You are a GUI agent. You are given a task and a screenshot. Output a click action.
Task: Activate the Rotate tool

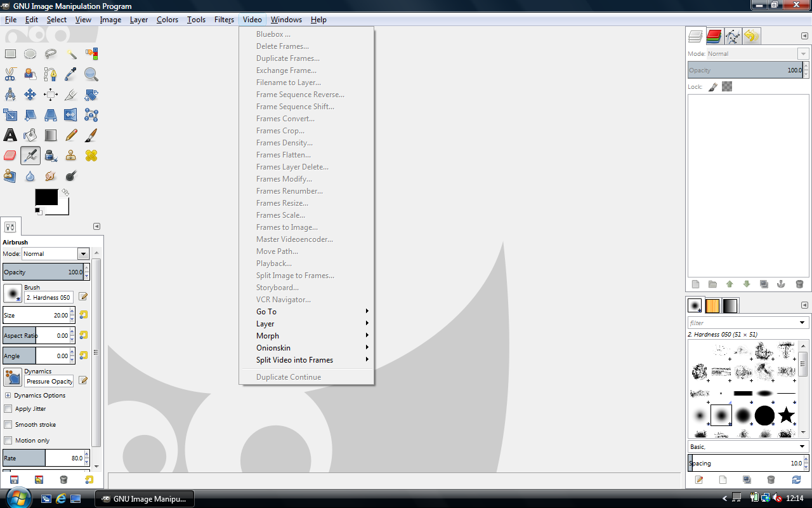point(91,95)
